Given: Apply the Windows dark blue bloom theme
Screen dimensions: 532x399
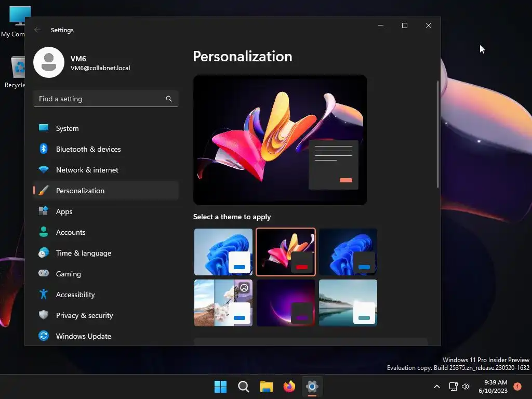Looking at the screenshot, I should click(x=348, y=252).
